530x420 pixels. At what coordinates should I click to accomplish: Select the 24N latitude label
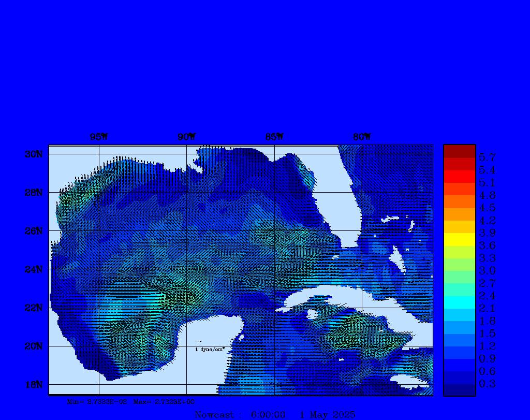33,269
